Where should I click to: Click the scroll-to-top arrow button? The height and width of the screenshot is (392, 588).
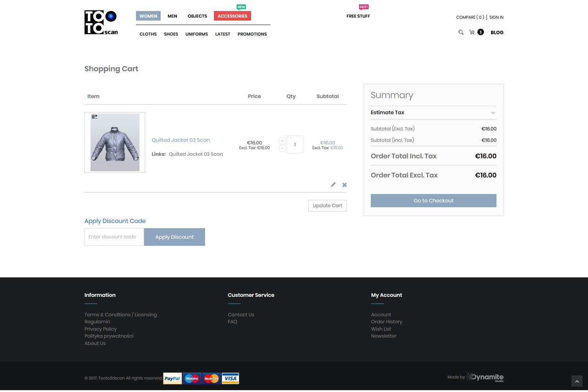coord(577,381)
